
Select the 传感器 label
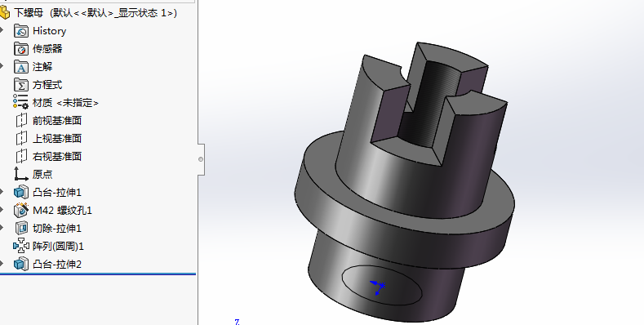pyautogui.click(x=47, y=49)
